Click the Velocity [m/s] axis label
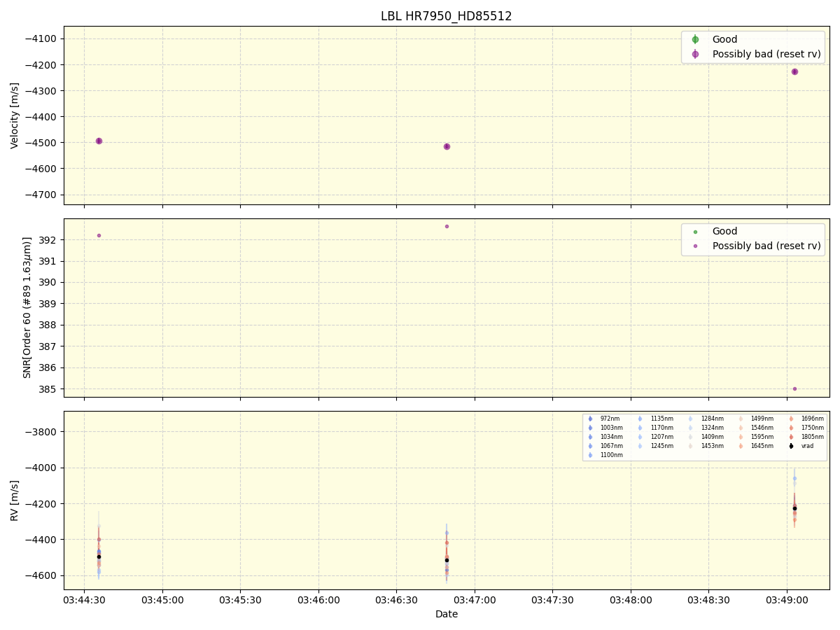The height and width of the screenshot is (630, 840). pos(15,115)
